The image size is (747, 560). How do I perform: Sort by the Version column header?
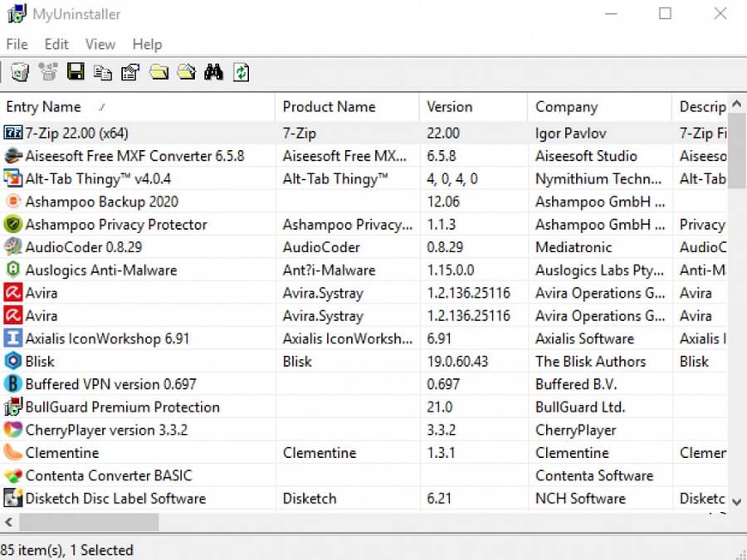point(449,107)
